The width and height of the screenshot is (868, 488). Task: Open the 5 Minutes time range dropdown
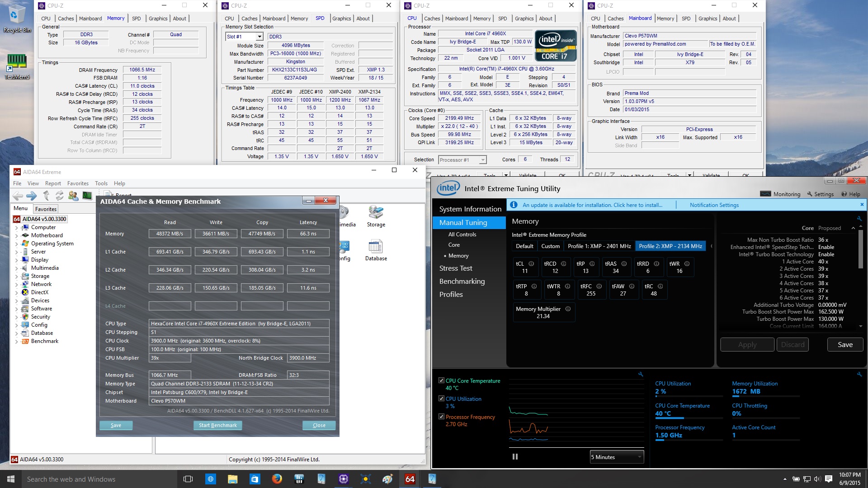[617, 457]
